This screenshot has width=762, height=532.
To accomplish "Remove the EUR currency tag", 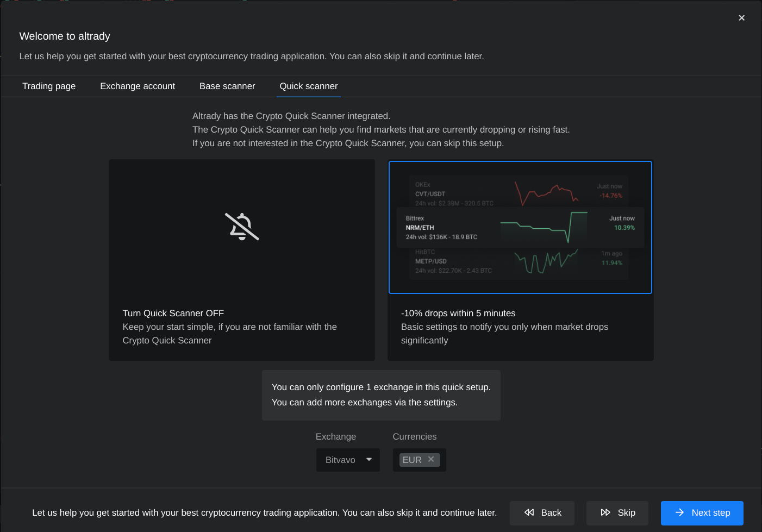I will click(431, 459).
